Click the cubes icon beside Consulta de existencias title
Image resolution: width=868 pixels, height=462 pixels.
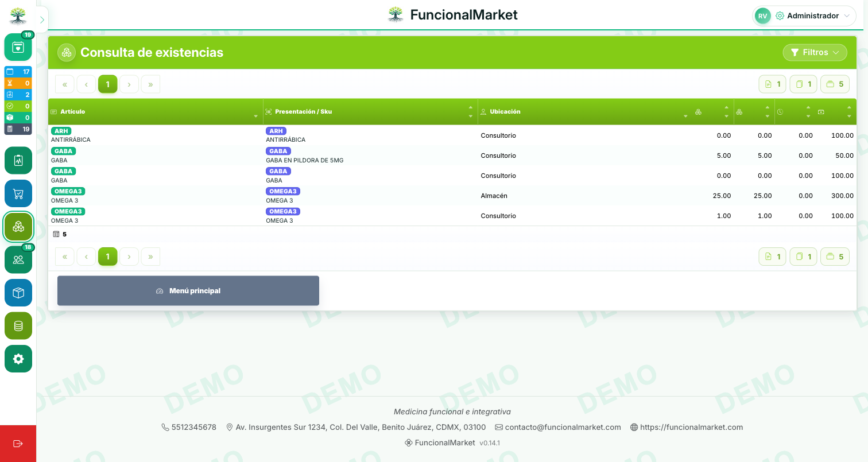(x=67, y=52)
